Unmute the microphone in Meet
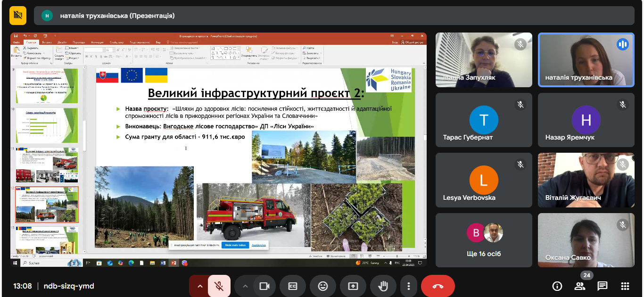The image size is (644, 297). (219, 286)
